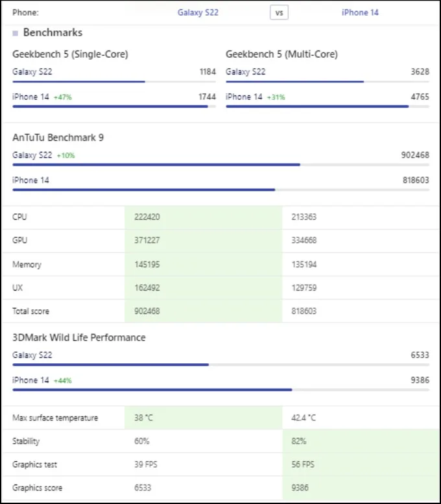Select the Geekbench 5 (Single-Core) title
441x504 pixels.
tap(70, 54)
